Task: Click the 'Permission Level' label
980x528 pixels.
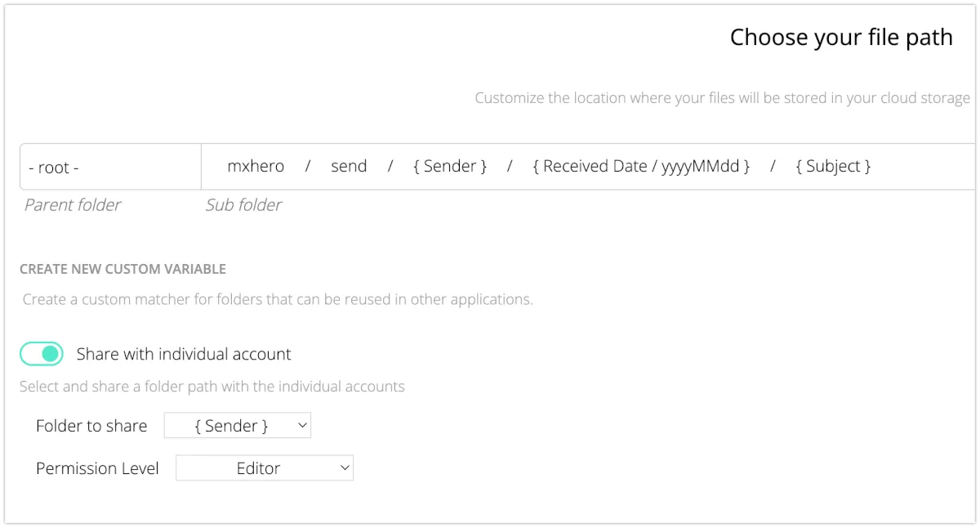Action: point(97,468)
